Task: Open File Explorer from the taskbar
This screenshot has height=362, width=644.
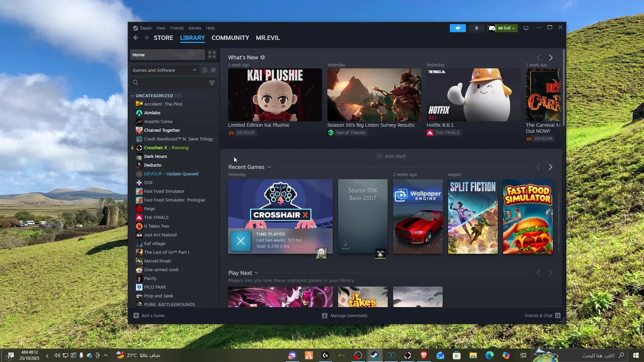Action: [x=473, y=355]
